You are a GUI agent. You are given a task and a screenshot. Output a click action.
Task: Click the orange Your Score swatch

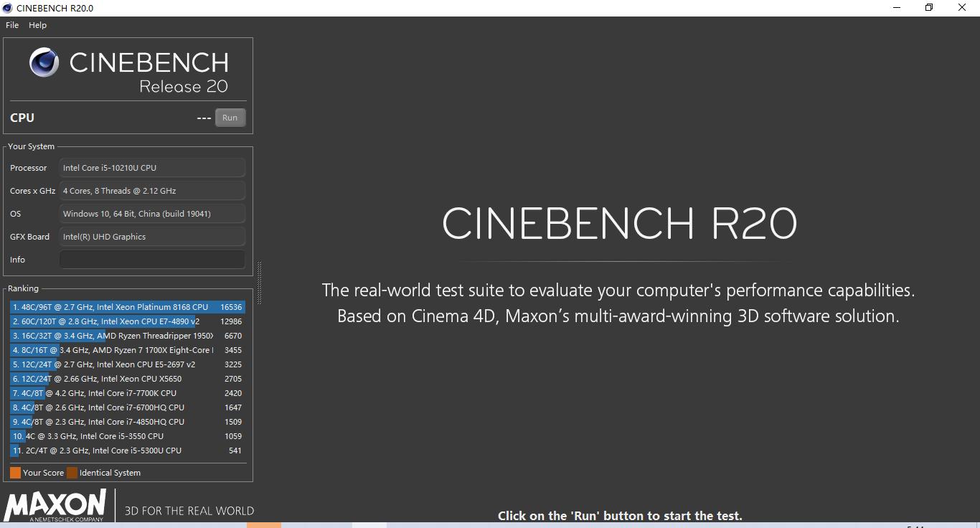coord(15,473)
